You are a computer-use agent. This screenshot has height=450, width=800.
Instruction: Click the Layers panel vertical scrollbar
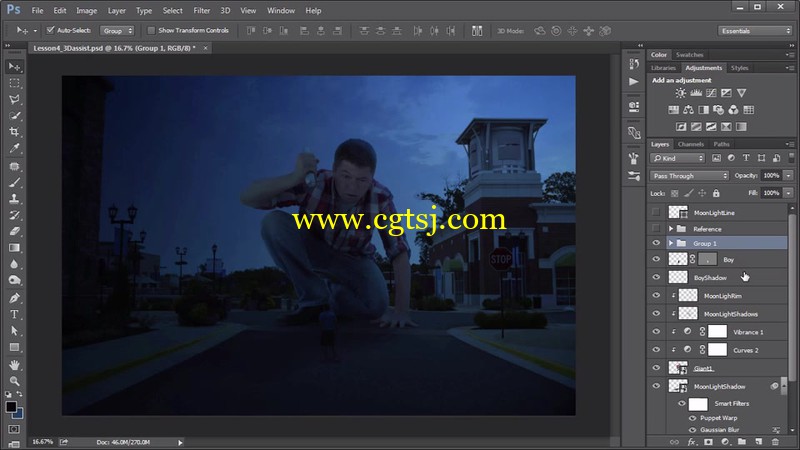tap(792, 296)
